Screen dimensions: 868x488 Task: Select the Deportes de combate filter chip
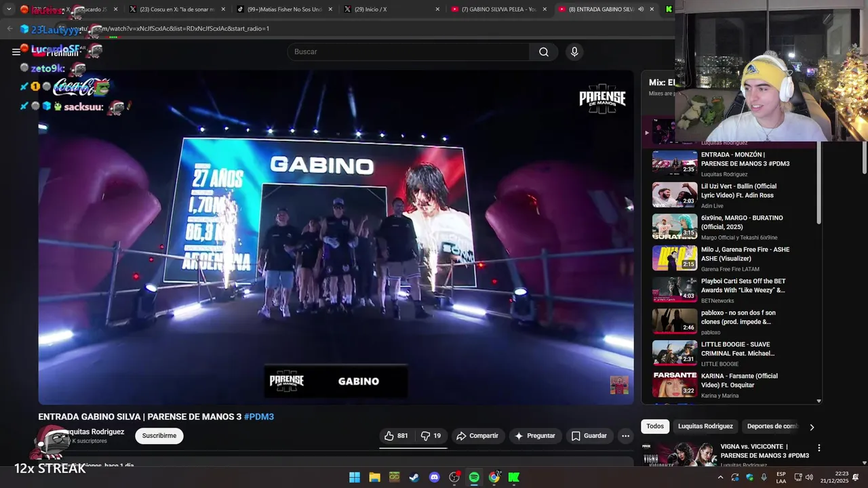pyautogui.click(x=772, y=426)
